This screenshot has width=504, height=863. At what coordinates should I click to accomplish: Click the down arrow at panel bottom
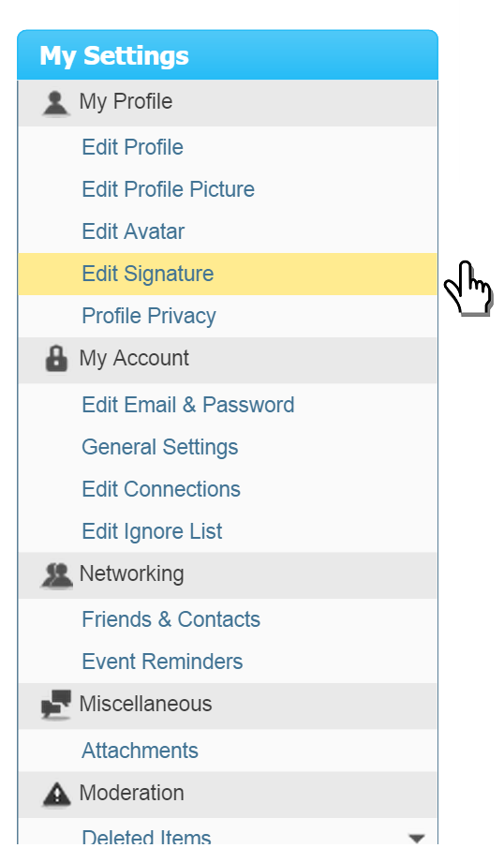[417, 839]
